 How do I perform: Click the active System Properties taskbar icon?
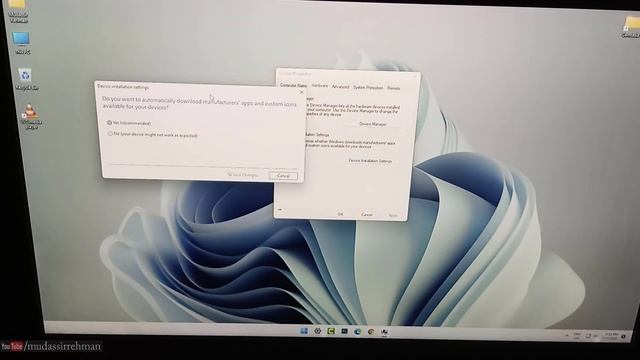384,332
